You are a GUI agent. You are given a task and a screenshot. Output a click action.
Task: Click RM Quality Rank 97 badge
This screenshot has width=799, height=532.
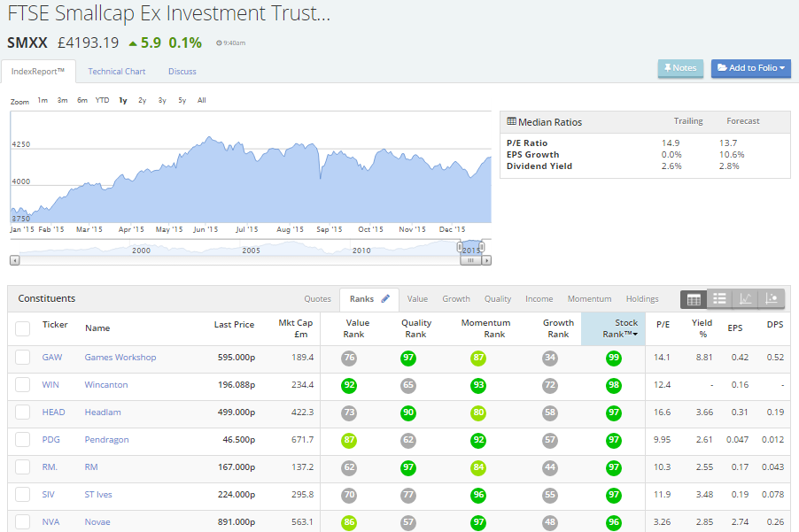click(x=408, y=468)
